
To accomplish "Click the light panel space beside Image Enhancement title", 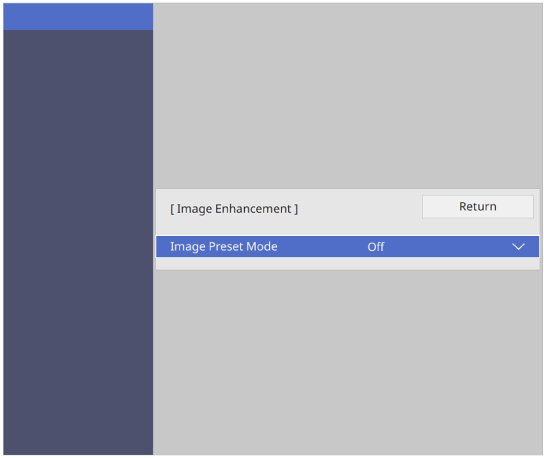I will (x=360, y=209).
